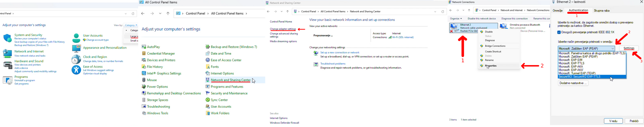Open the Mouse settings icon
This screenshot has width=644, height=127.
[x=144, y=80]
